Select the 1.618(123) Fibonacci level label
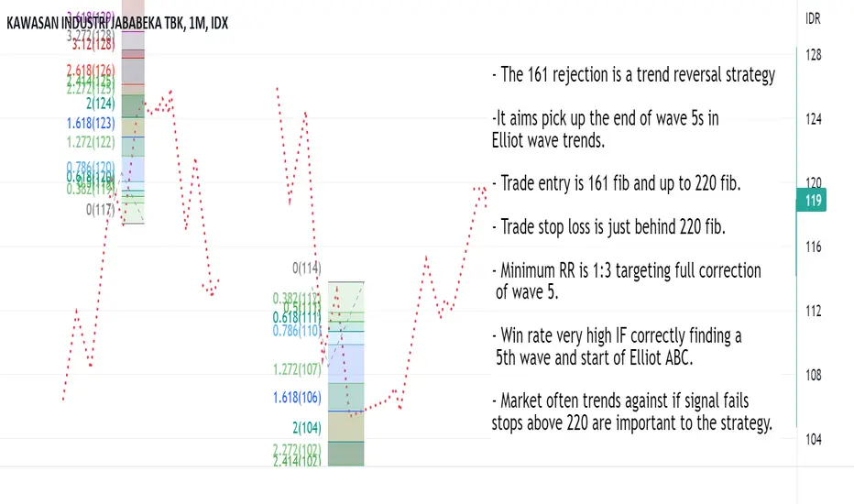 coord(91,122)
